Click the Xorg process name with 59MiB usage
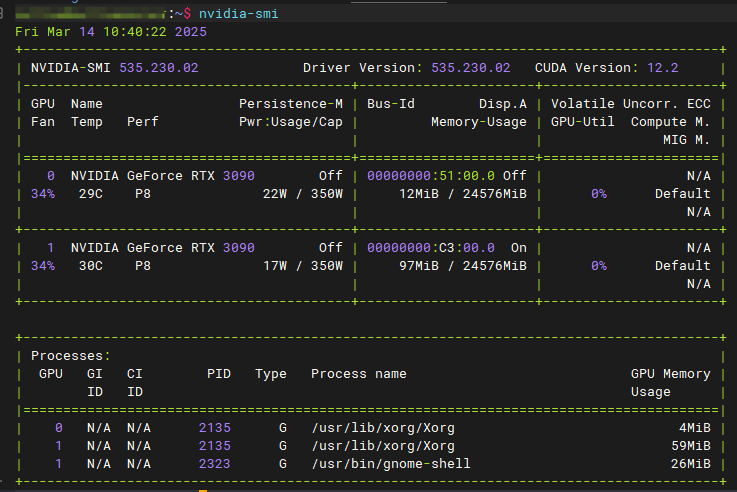This screenshot has height=492, width=737. [383, 446]
